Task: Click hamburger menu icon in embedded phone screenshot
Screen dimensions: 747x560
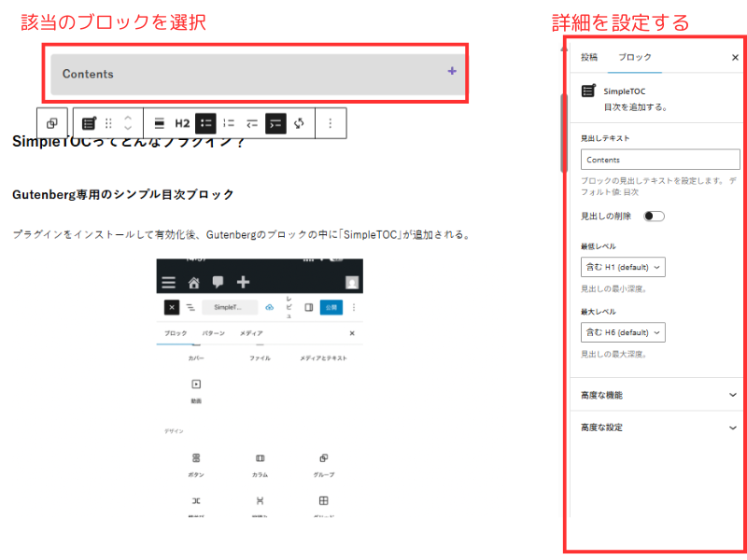Action: (169, 283)
